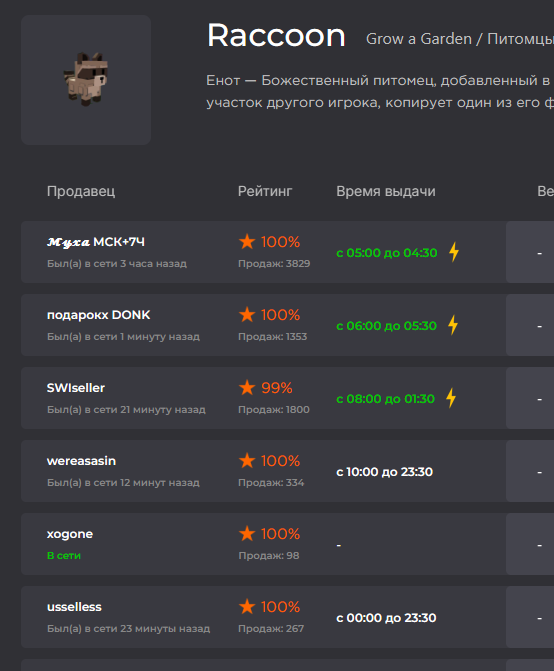Open seller подарокх DONK profile

[98, 315]
